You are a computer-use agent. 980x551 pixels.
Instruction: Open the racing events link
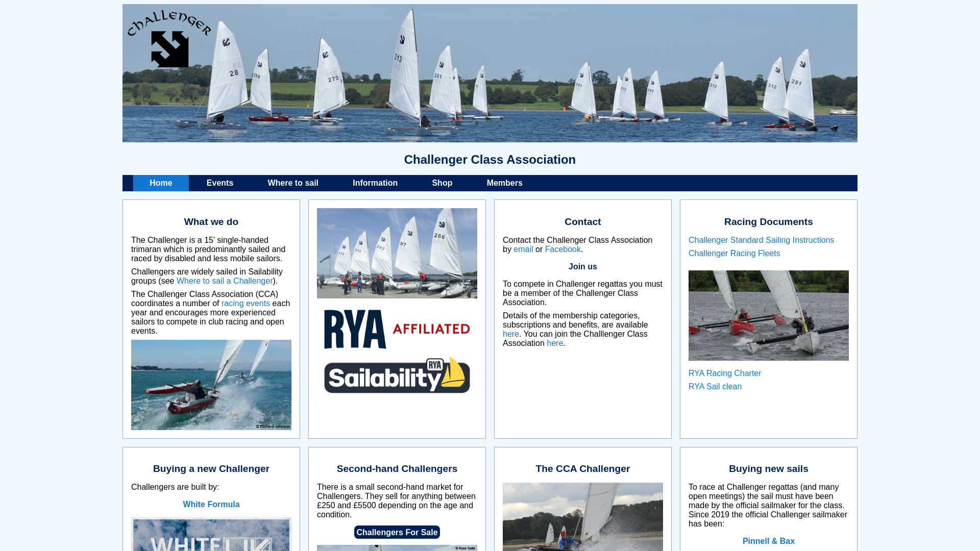point(246,304)
